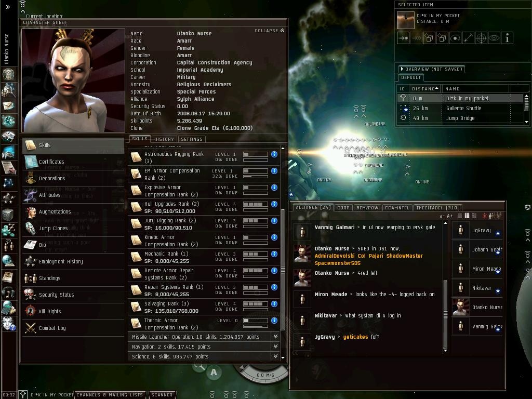Collapse the character sheet header
Viewport: 532px width, 399px height.
270,31
